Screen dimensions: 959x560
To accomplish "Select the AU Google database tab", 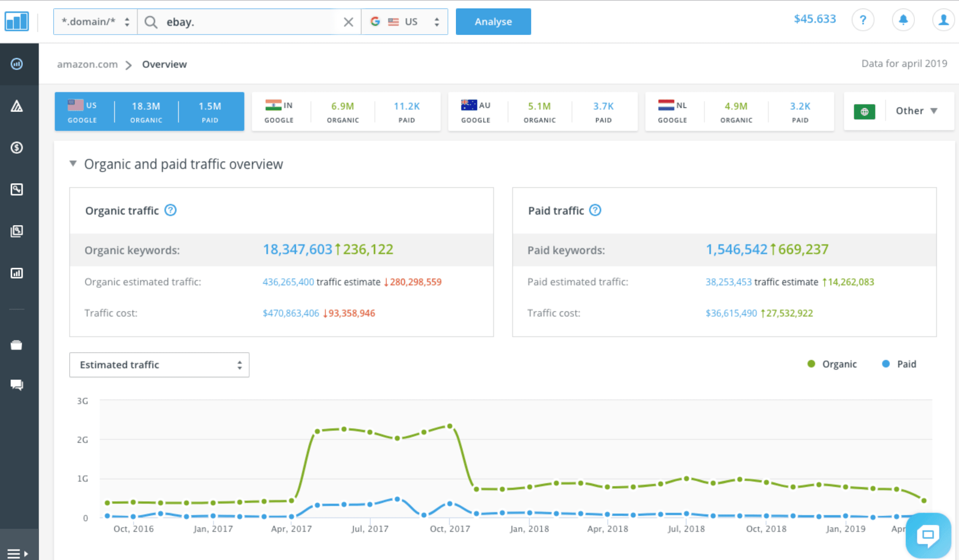I will (543, 111).
